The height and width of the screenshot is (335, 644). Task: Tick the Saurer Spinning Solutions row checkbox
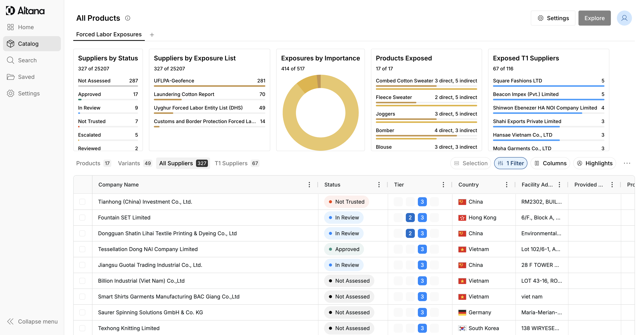point(82,312)
